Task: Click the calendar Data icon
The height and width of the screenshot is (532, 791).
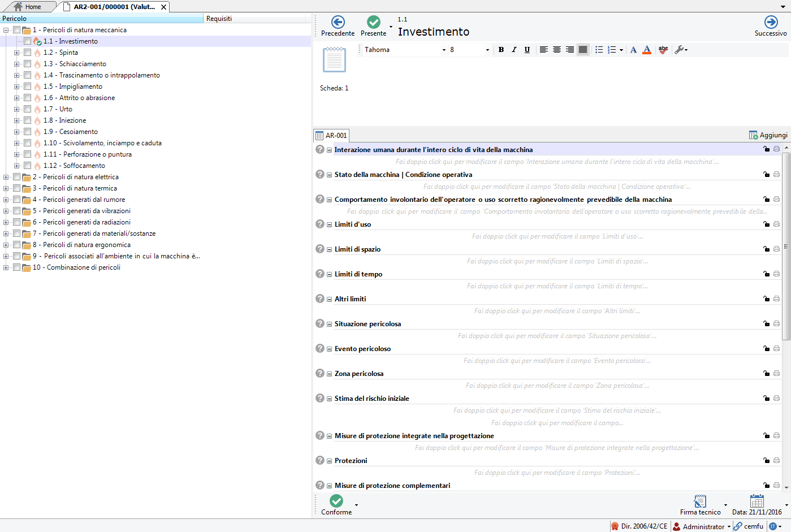Action: click(757, 501)
